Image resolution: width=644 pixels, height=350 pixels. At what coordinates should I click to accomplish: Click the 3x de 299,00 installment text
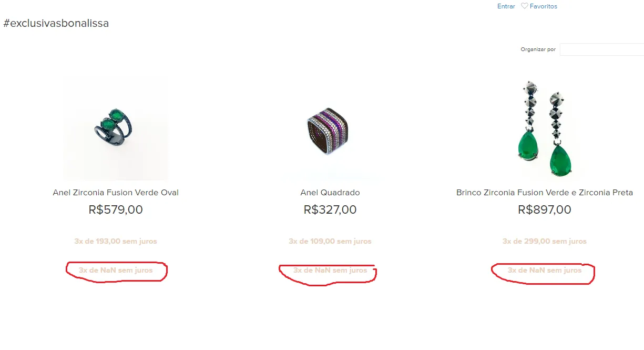(x=544, y=242)
